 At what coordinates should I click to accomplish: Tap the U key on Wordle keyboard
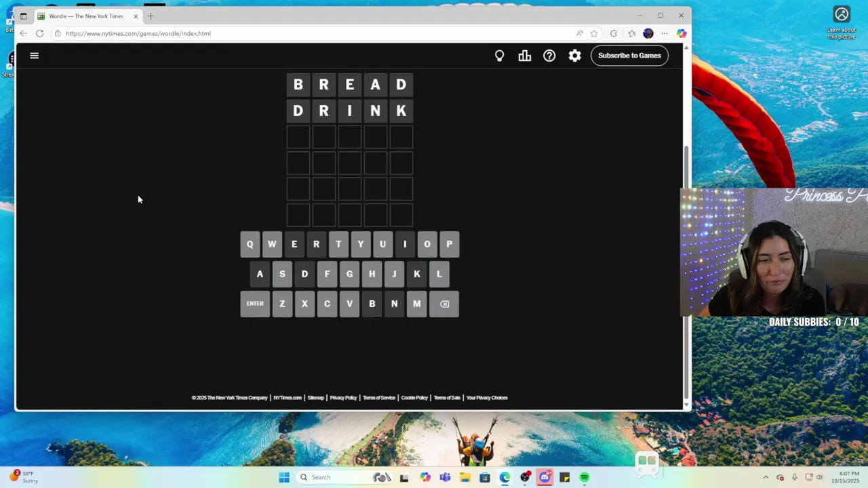(x=382, y=244)
